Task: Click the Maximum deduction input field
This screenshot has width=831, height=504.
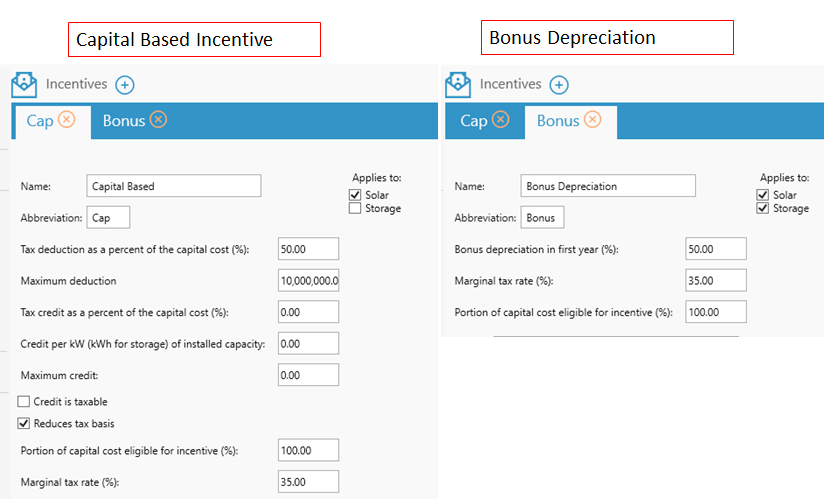Action: (x=309, y=281)
